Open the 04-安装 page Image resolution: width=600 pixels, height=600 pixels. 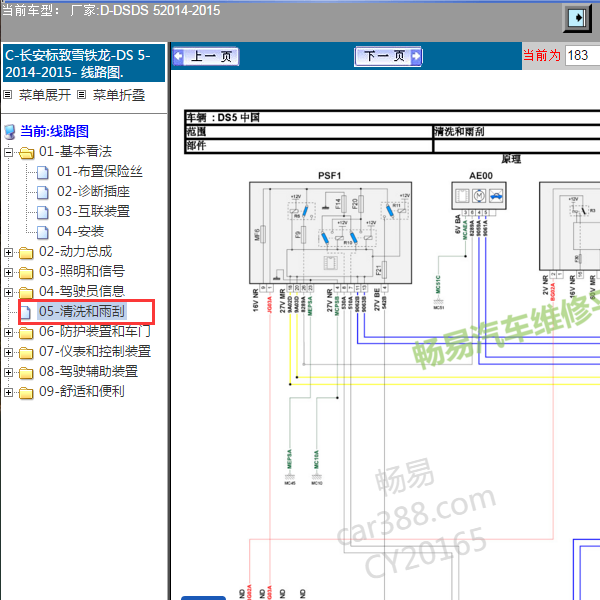coord(80,231)
